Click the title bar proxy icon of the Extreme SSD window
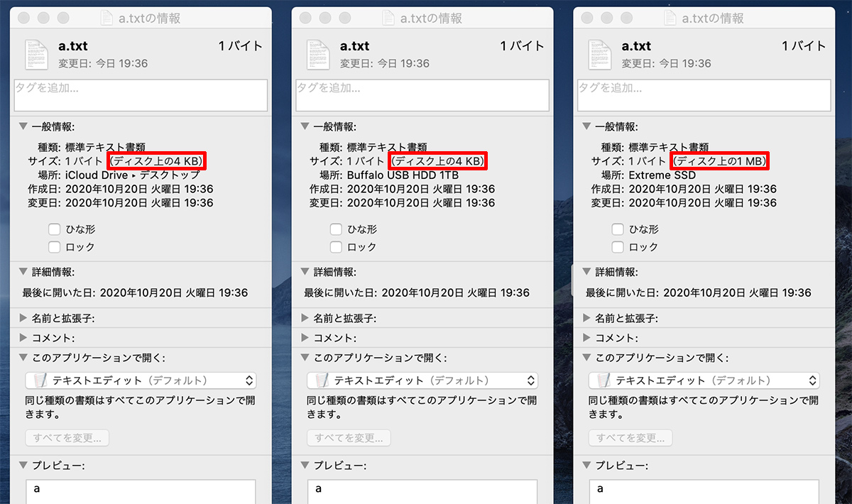852x504 pixels. pos(670,18)
